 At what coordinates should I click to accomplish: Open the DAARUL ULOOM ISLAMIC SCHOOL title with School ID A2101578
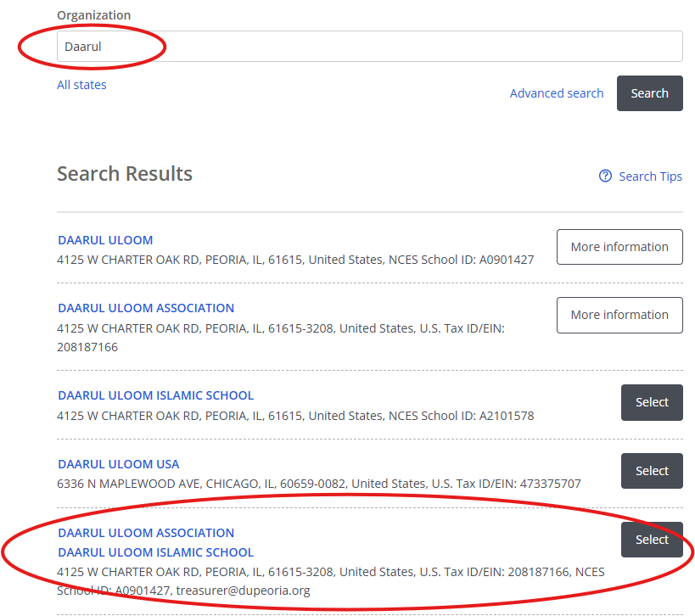click(x=156, y=395)
